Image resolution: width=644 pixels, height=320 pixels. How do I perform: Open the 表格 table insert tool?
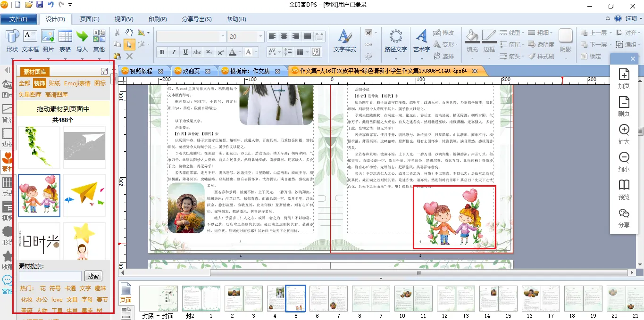[65, 41]
